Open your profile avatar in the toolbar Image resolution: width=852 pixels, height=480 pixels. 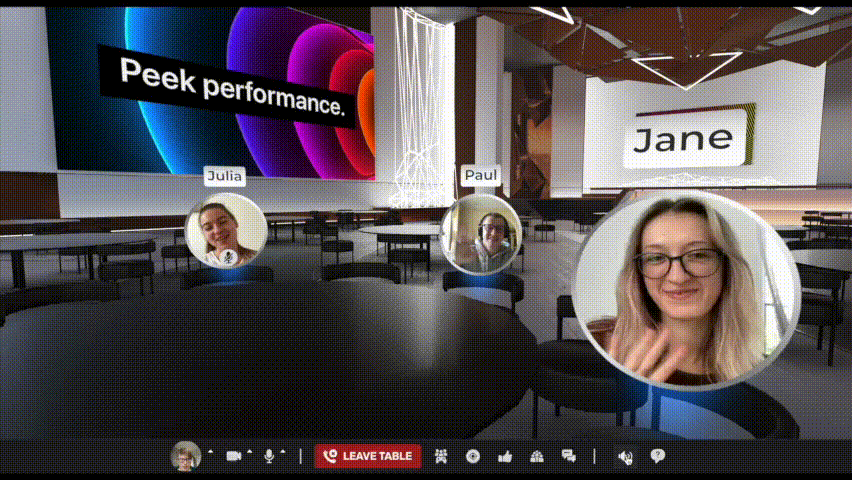(x=185, y=456)
